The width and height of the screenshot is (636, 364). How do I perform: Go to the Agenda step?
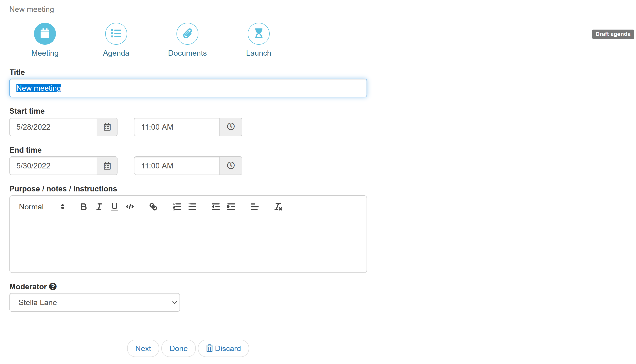[x=116, y=34]
